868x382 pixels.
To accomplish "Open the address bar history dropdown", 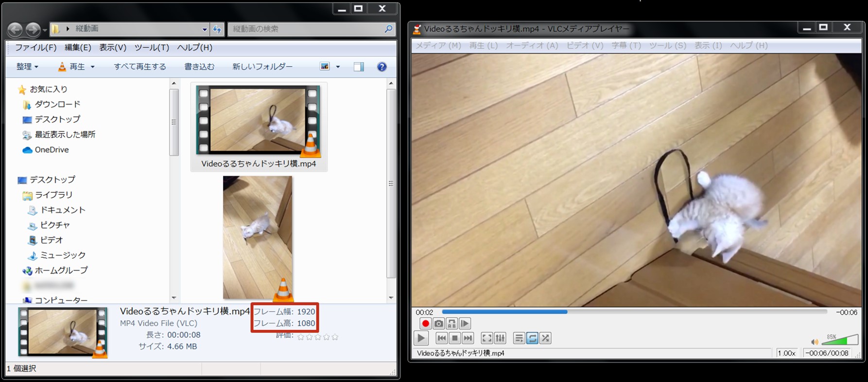I will (x=204, y=30).
